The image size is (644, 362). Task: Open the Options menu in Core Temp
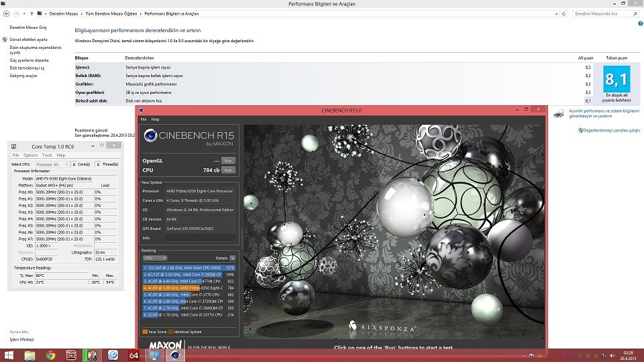tap(30, 155)
